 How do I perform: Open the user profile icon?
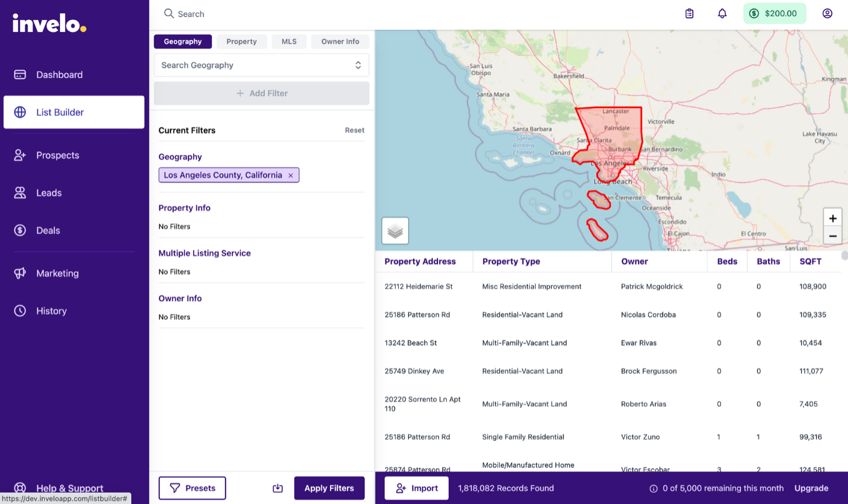click(827, 13)
